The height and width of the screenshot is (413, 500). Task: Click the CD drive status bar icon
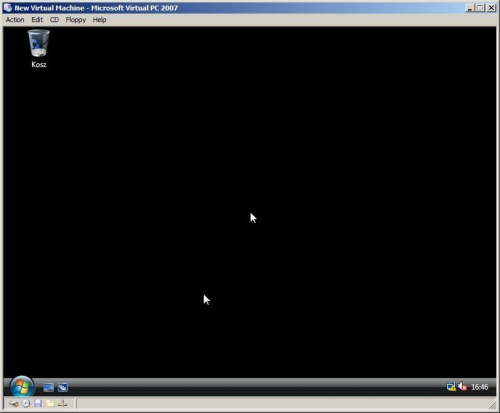(x=26, y=404)
